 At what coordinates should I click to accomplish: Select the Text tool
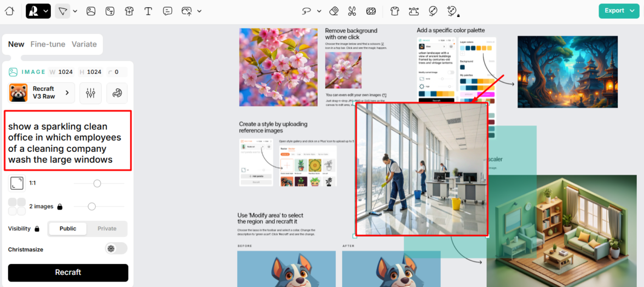coord(148,11)
